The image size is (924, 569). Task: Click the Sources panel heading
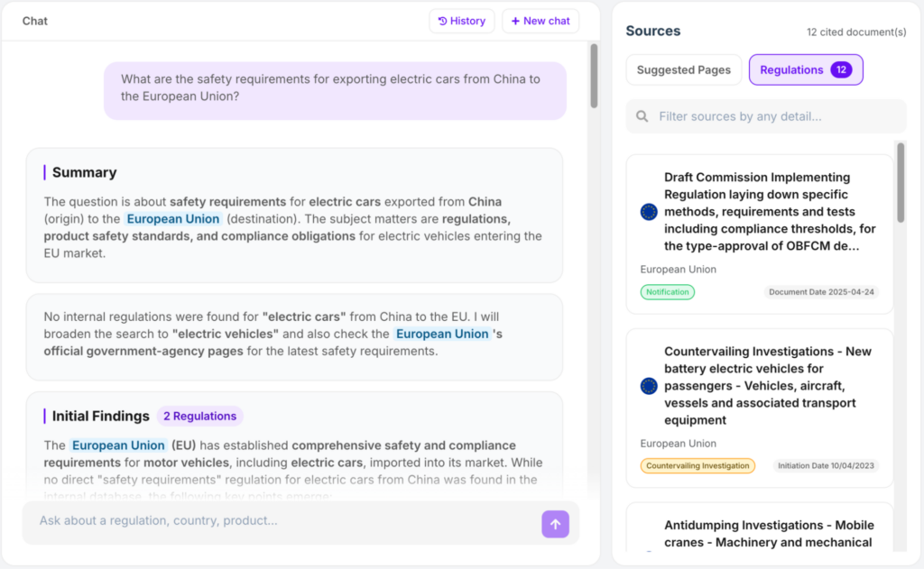[x=653, y=32]
